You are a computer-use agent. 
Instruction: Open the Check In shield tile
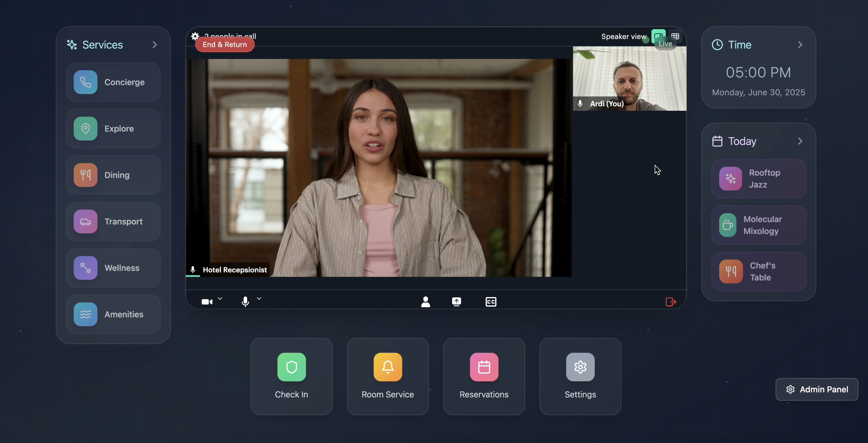292,376
